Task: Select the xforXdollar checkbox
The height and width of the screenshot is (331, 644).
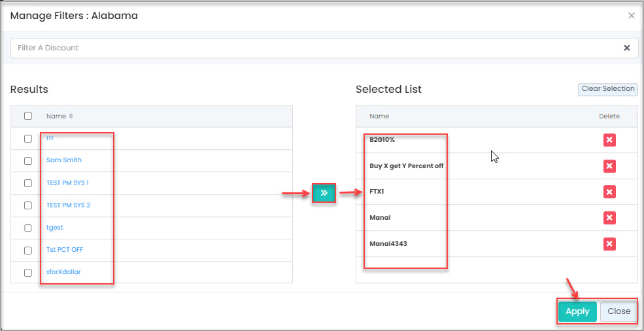Action: pos(28,272)
